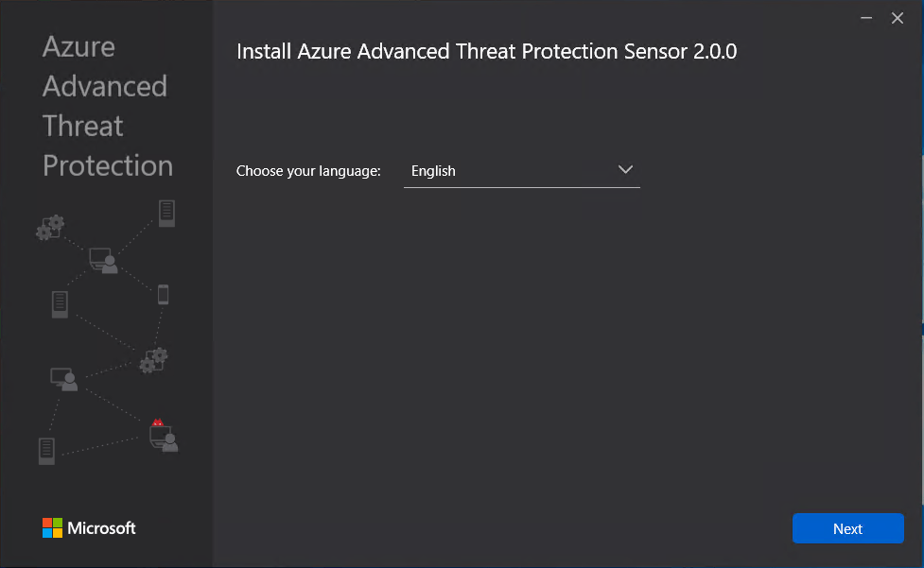Click the mobile phone device icon

163,294
